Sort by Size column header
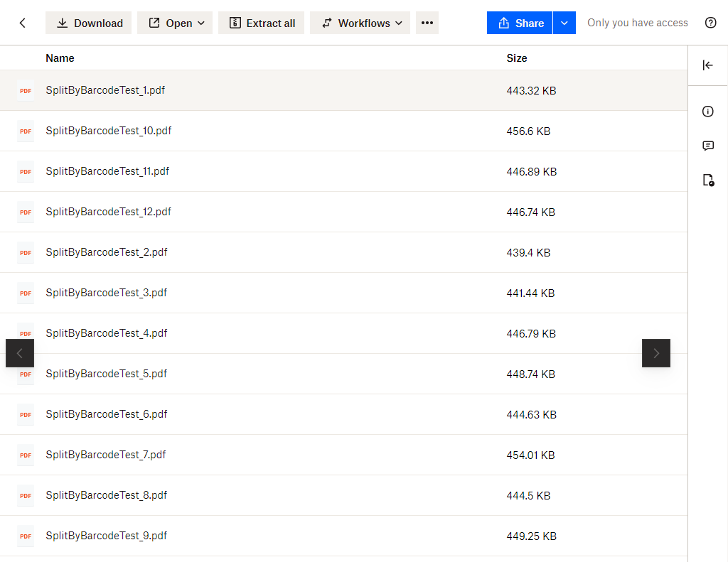This screenshot has width=728, height=562. (x=516, y=58)
